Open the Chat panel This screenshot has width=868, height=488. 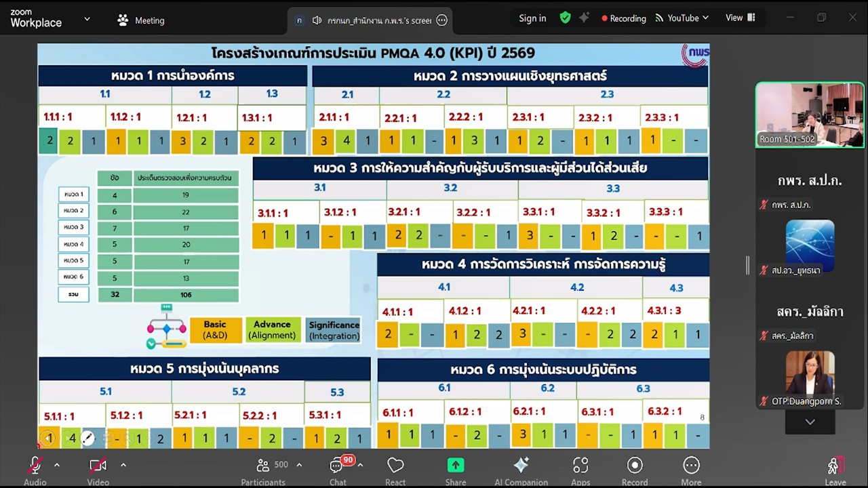338,466
